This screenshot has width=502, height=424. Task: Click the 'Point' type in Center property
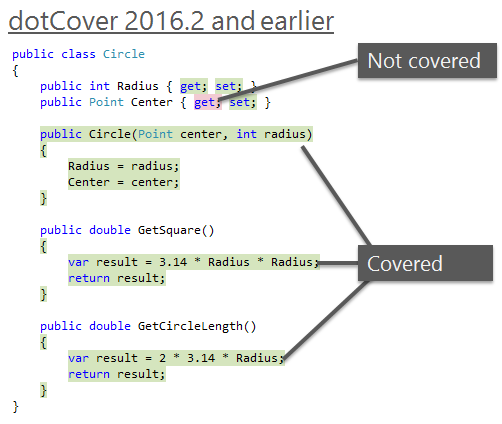point(106,102)
